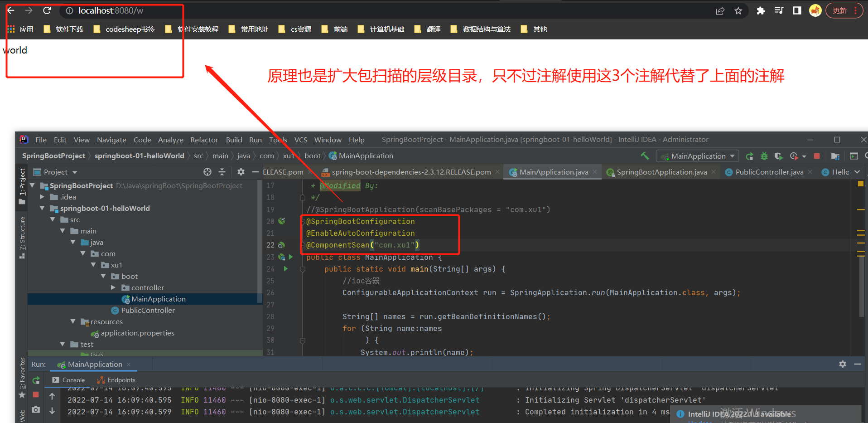Click the Rerun MainApplication toolbar icon
Image resolution: width=868 pixels, height=423 pixels.
[750, 156]
